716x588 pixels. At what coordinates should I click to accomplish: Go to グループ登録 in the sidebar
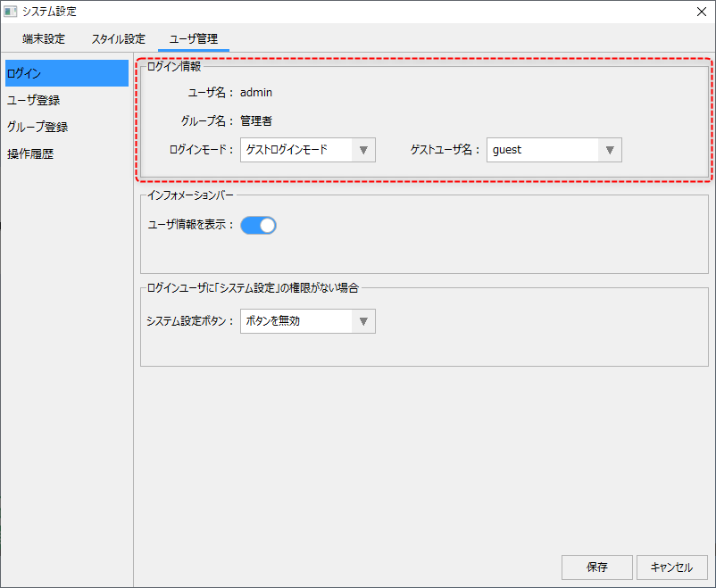[x=37, y=127]
